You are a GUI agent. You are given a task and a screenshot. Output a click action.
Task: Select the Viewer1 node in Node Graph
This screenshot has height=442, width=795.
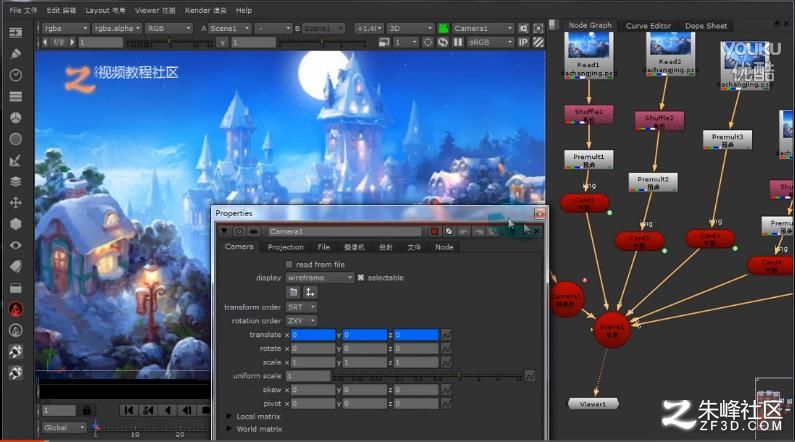pos(593,404)
